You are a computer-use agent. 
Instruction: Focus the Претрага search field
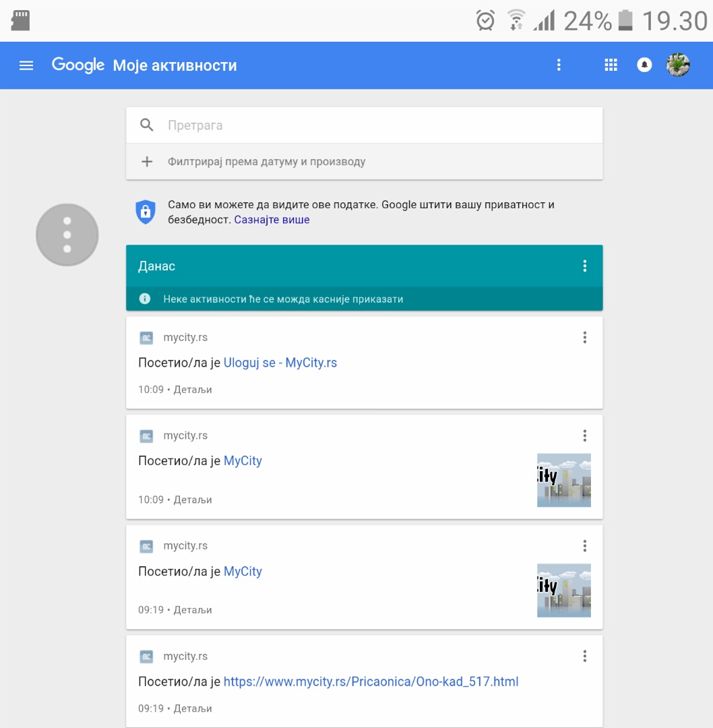pos(365,125)
